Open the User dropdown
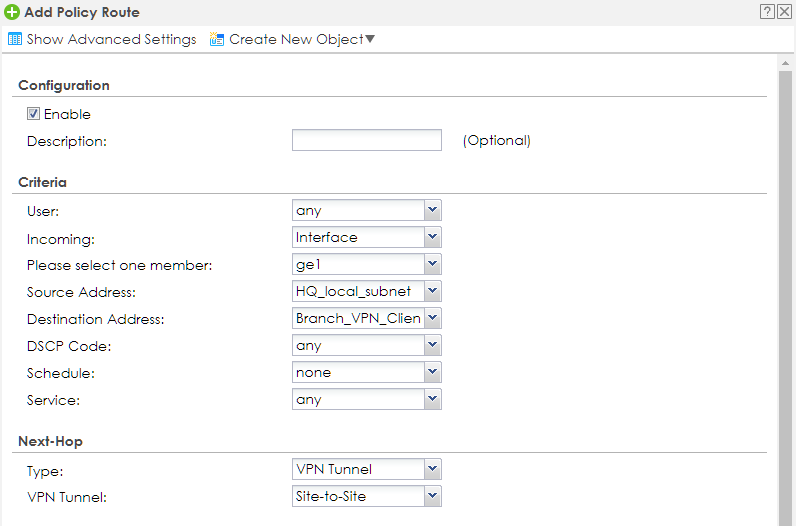 point(432,211)
